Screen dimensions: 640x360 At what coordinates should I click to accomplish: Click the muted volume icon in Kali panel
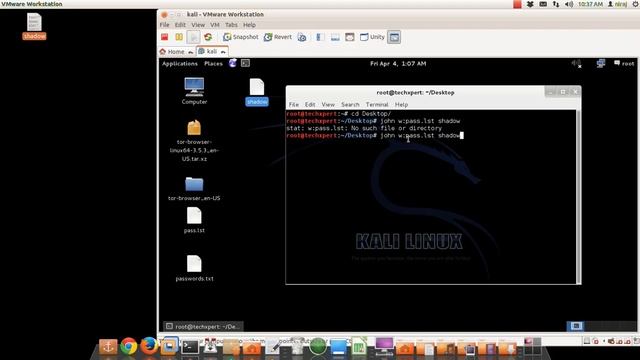point(576,63)
